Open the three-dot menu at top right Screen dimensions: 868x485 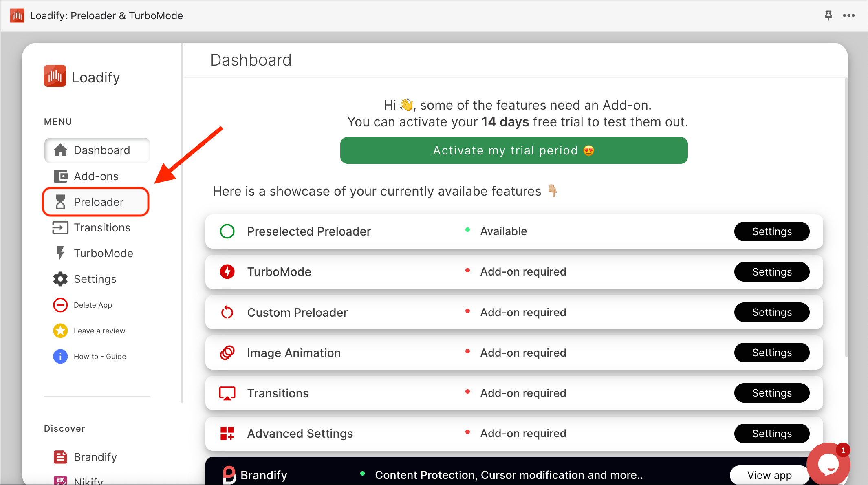[x=849, y=15]
